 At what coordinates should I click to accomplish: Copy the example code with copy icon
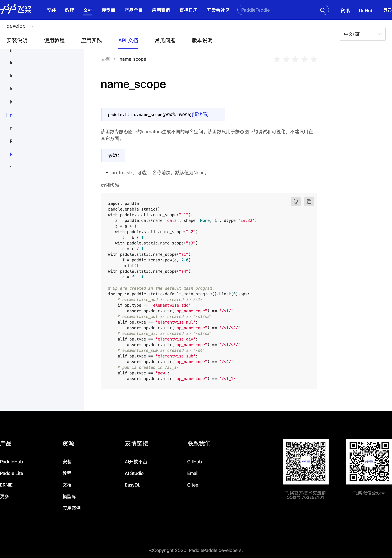click(x=309, y=202)
